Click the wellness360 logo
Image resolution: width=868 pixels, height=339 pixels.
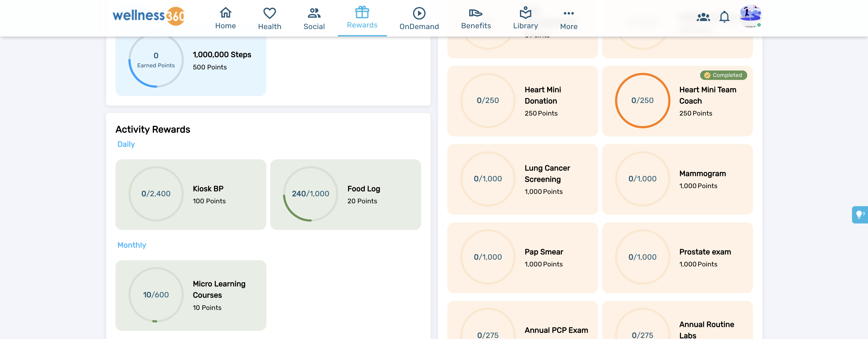[x=148, y=16]
